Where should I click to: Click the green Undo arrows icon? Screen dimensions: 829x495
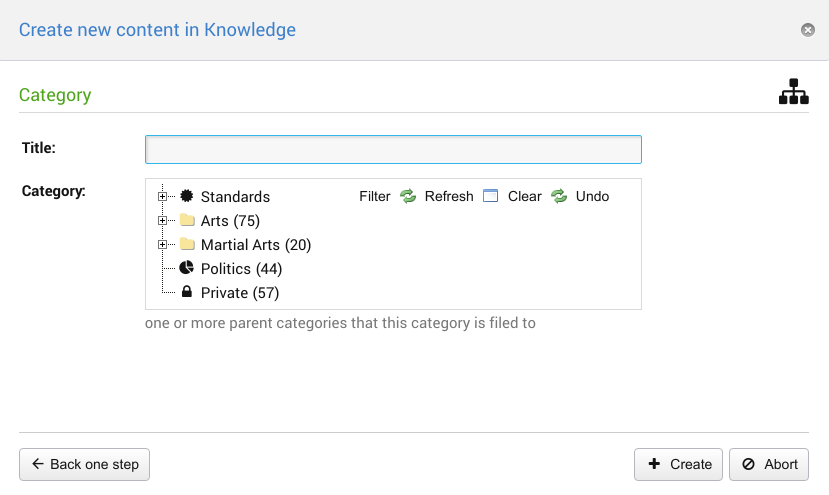[559, 196]
